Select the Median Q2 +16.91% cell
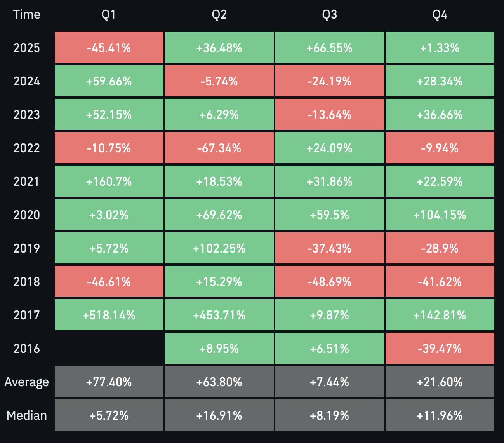This screenshot has height=443, width=504. pos(219,415)
